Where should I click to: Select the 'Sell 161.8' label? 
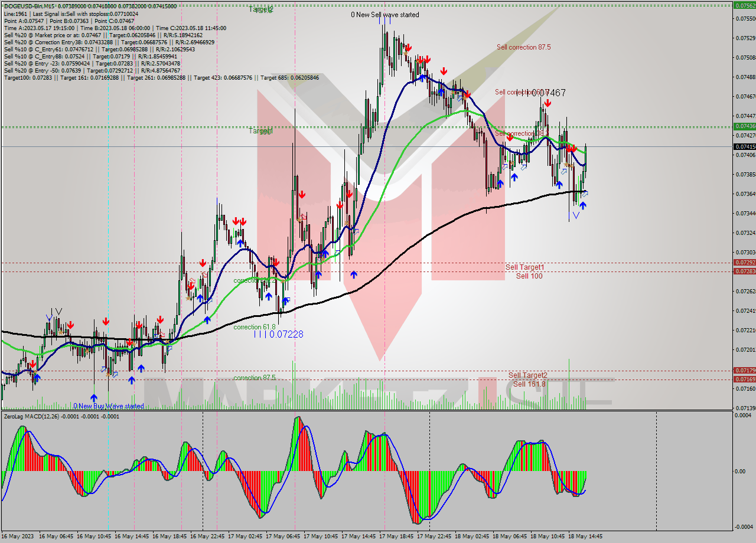(529, 384)
